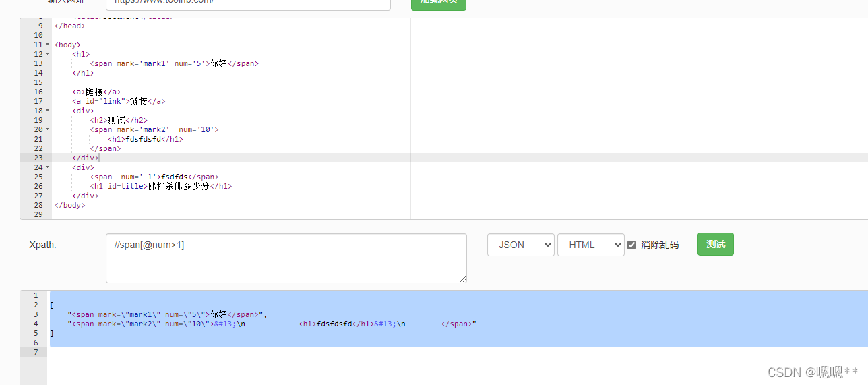Screen dimensions: 868x385
Task: Click line number 23 in the gutter
Action: (38, 158)
